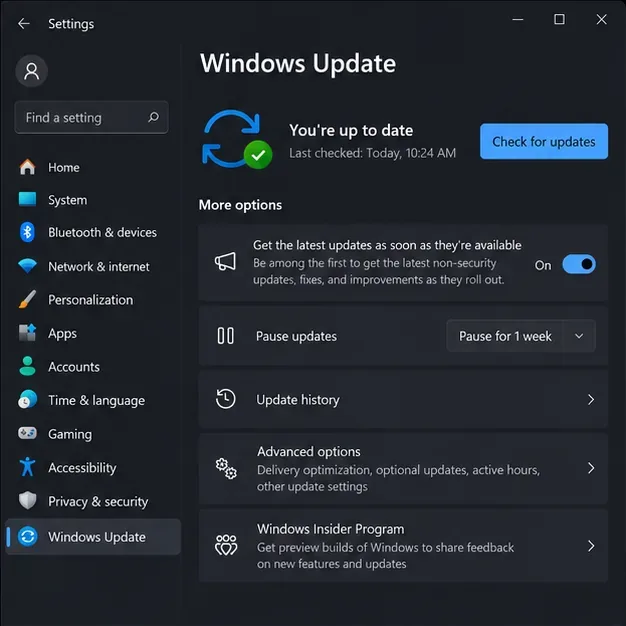Open the Advanced options row
This screenshot has width=626, height=626.
(x=403, y=468)
